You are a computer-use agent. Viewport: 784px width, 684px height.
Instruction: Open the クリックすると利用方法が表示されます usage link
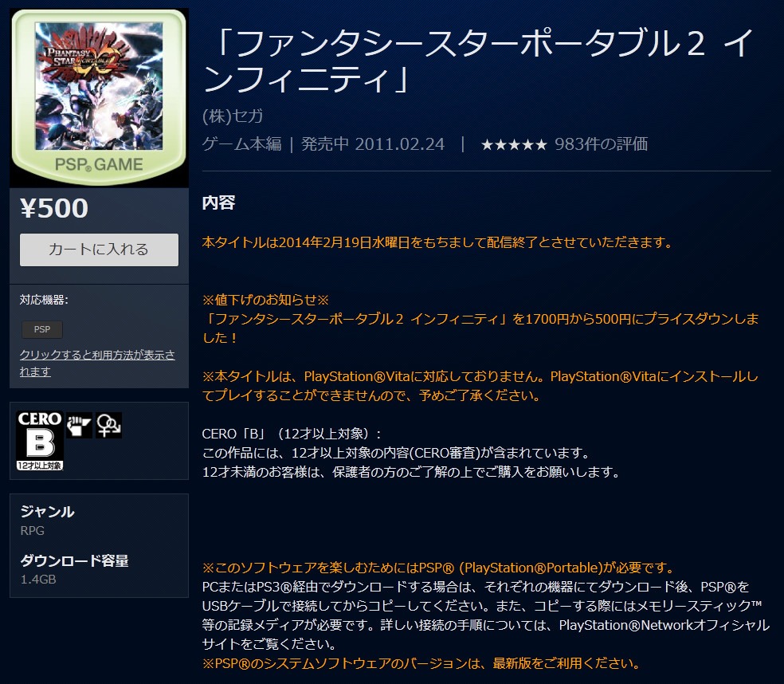(x=97, y=363)
